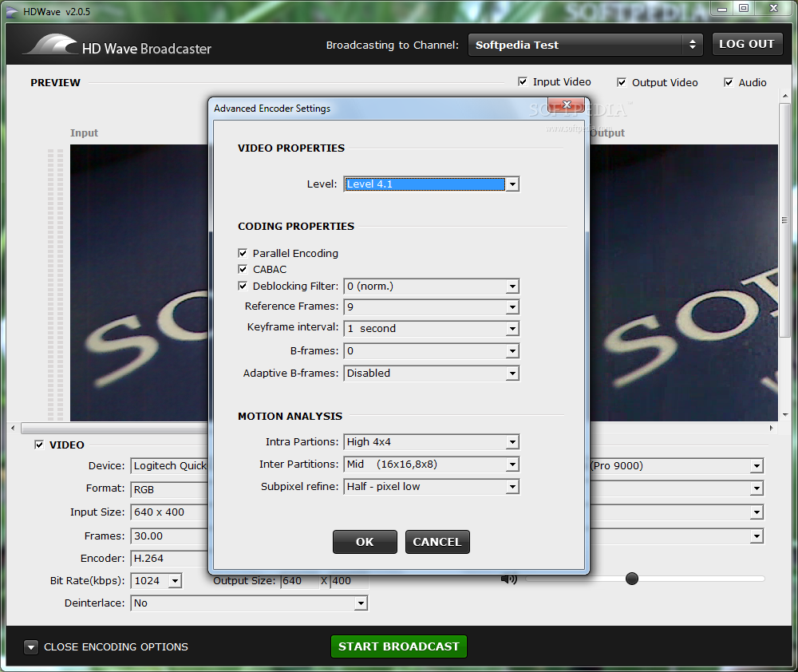Click the LOG OUT button

click(747, 44)
